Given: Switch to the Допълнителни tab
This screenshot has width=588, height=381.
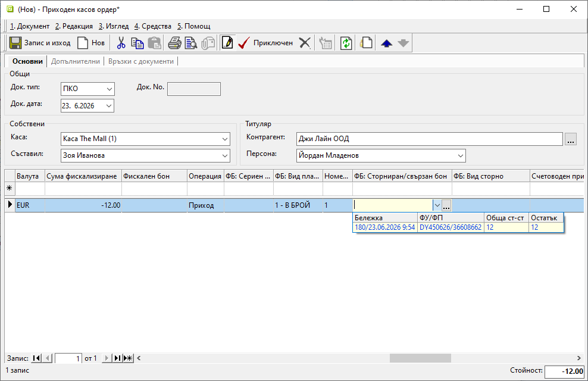Looking at the screenshot, I should pyautogui.click(x=76, y=61).
